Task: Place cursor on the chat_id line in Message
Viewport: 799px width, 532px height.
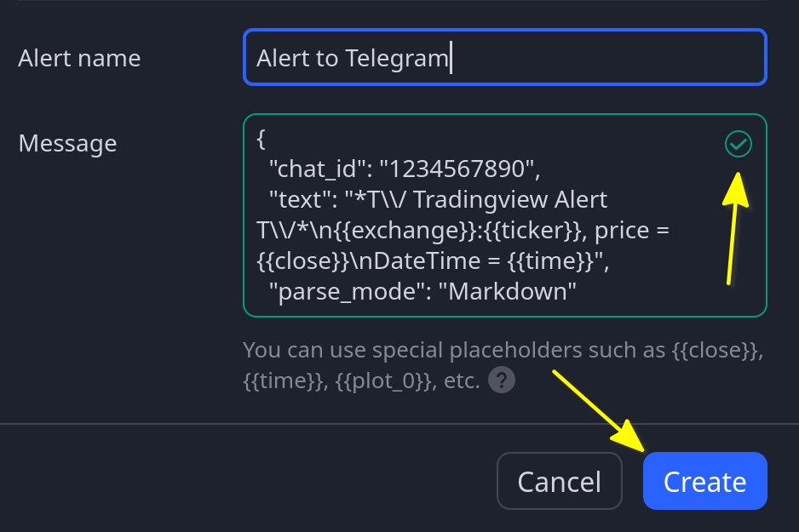Action: pyautogui.click(x=404, y=169)
